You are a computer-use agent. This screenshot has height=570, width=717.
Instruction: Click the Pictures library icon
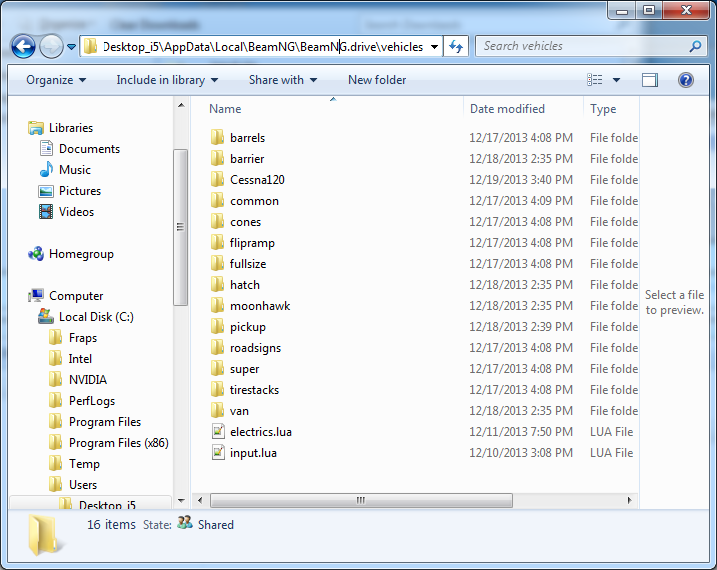46,191
